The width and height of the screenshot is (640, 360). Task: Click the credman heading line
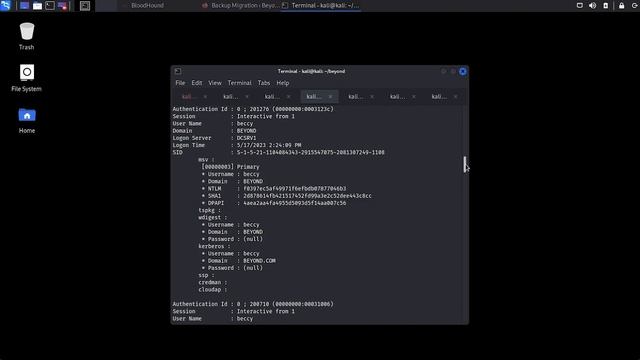[212, 282]
